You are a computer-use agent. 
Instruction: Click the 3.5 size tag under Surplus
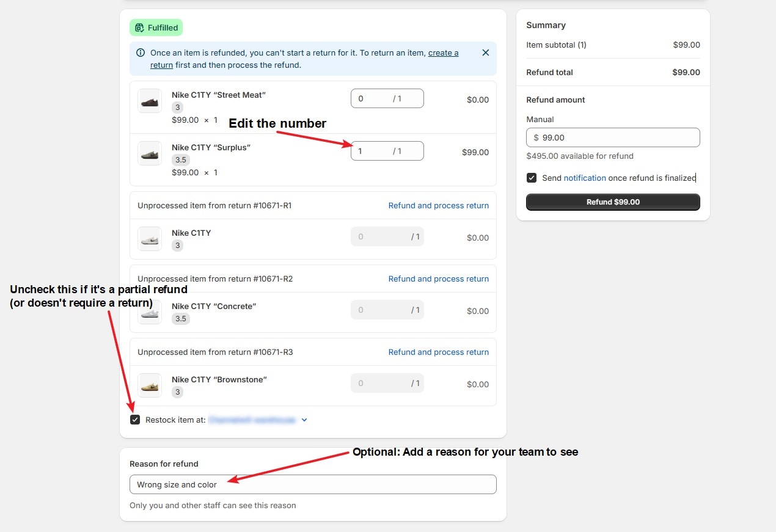point(180,160)
